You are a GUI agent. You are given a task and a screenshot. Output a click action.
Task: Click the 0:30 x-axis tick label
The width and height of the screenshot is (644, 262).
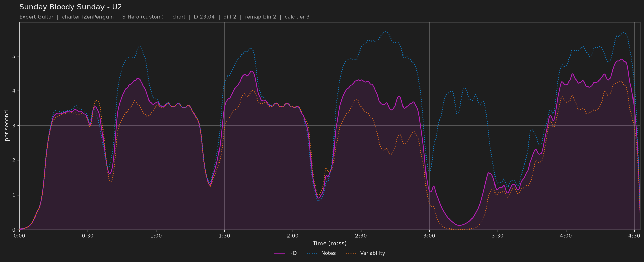(x=88, y=236)
